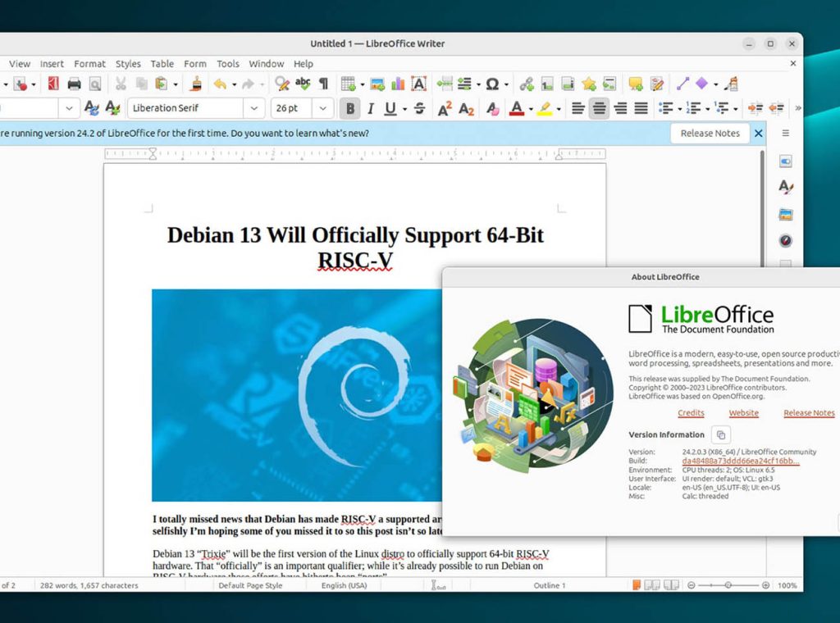Image resolution: width=840 pixels, height=623 pixels.
Task: Toggle Italic formatting
Action: tap(370, 108)
